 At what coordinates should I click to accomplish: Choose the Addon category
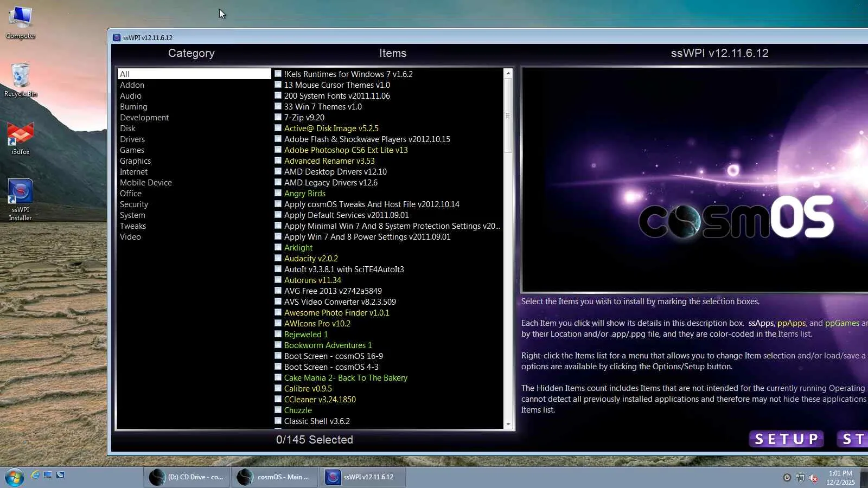click(x=194, y=85)
